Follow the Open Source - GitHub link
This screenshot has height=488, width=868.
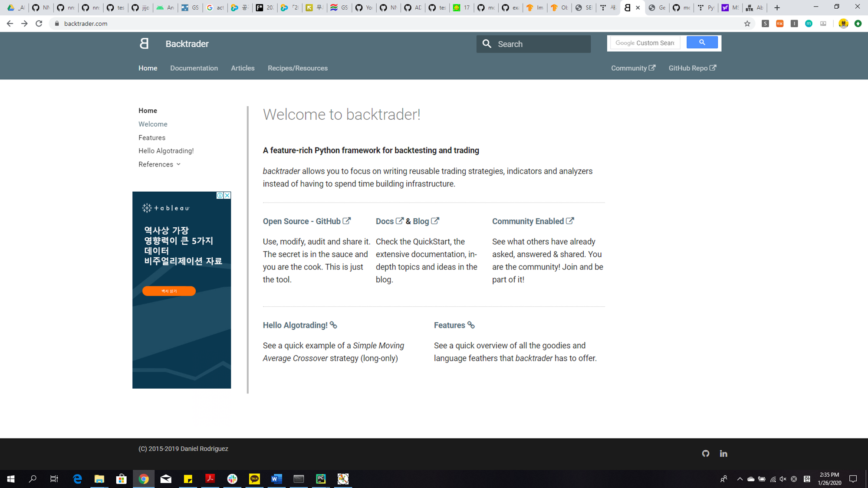tap(306, 221)
